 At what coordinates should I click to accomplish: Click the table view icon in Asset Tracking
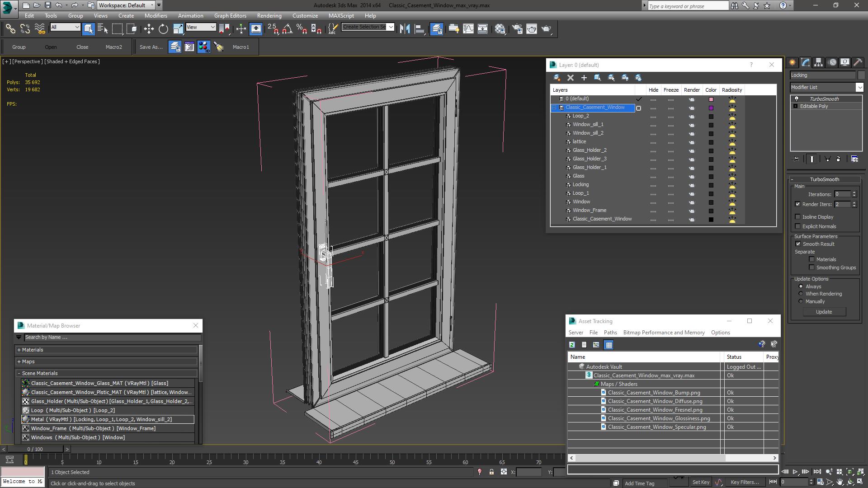coord(609,345)
